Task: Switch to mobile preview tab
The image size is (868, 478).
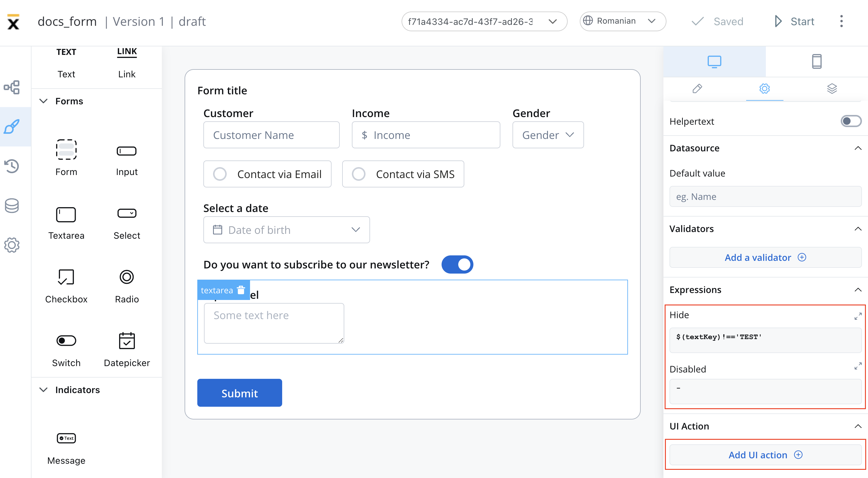Action: point(816,62)
